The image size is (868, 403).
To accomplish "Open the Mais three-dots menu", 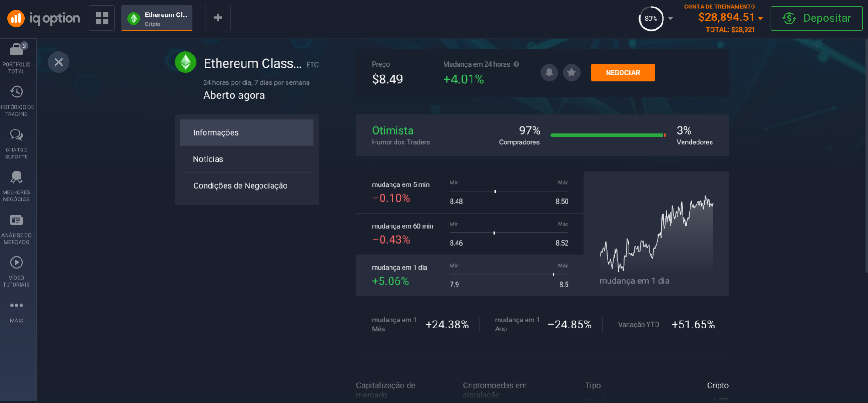I will 16,312.
